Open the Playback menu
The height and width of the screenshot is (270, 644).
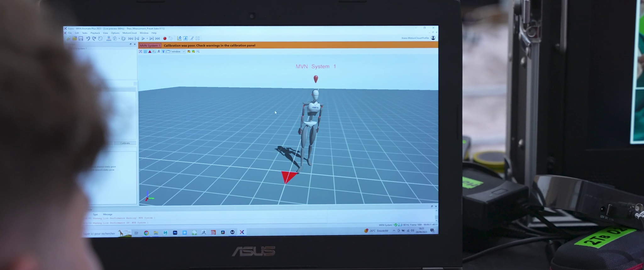pyautogui.click(x=95, y=33)
